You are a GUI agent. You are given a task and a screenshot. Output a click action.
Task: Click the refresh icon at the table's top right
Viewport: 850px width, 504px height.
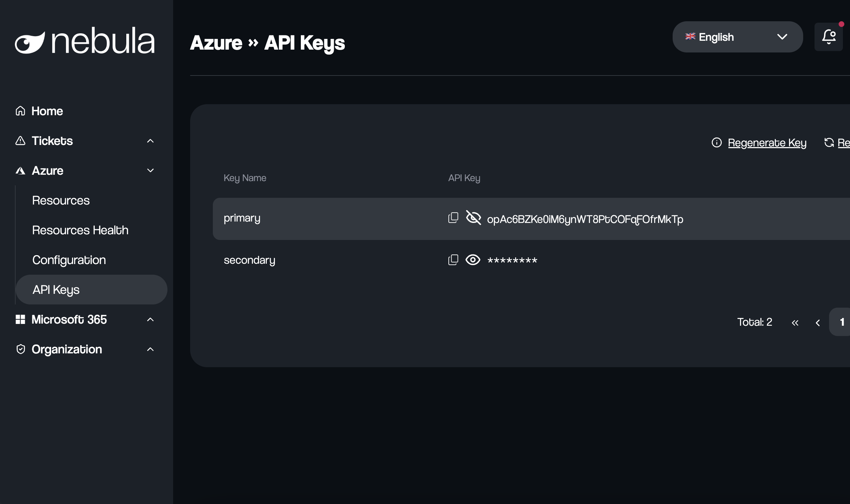[x=829, y=142]
